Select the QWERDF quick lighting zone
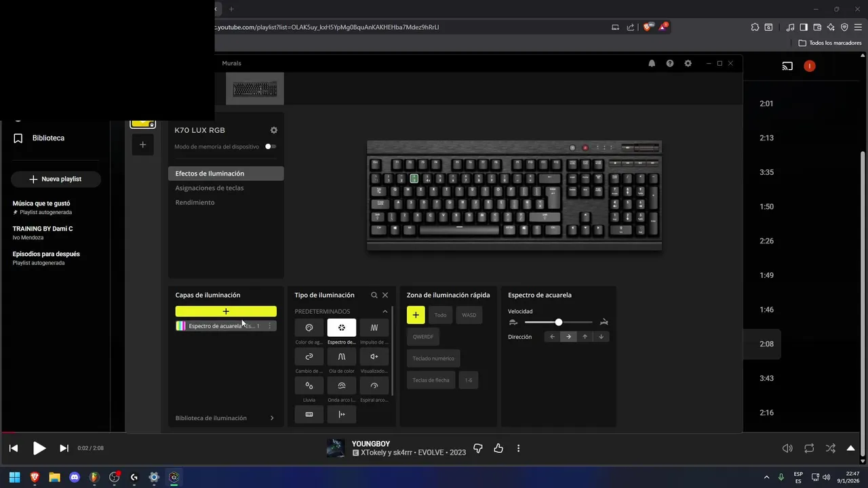 (x=423, y=337)
